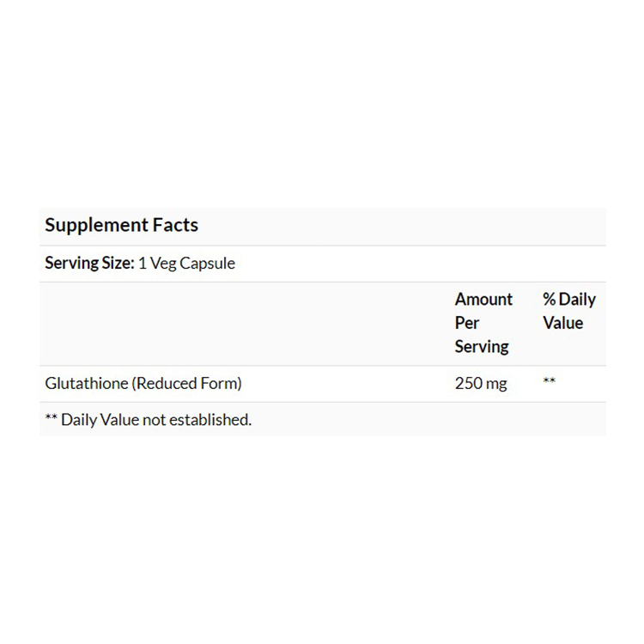Click the "(Reduced Form)" text

(x=186, y=384)
